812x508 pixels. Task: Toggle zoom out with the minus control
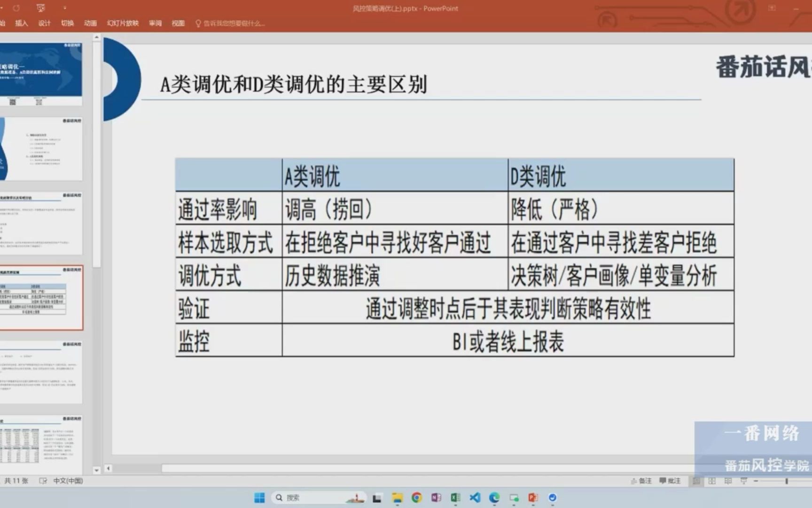click(x=756, y=481)
